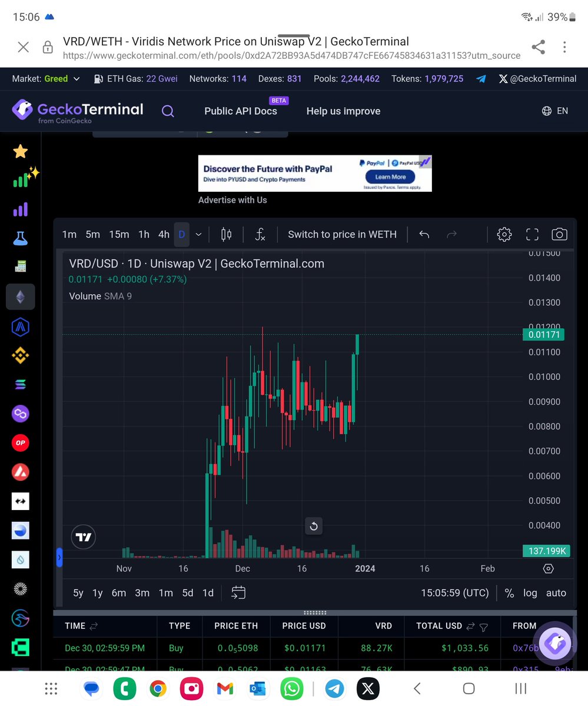This screenshot has height=706, width=588.
Task: Open go to date calendar icon
Action: [238, 592]
